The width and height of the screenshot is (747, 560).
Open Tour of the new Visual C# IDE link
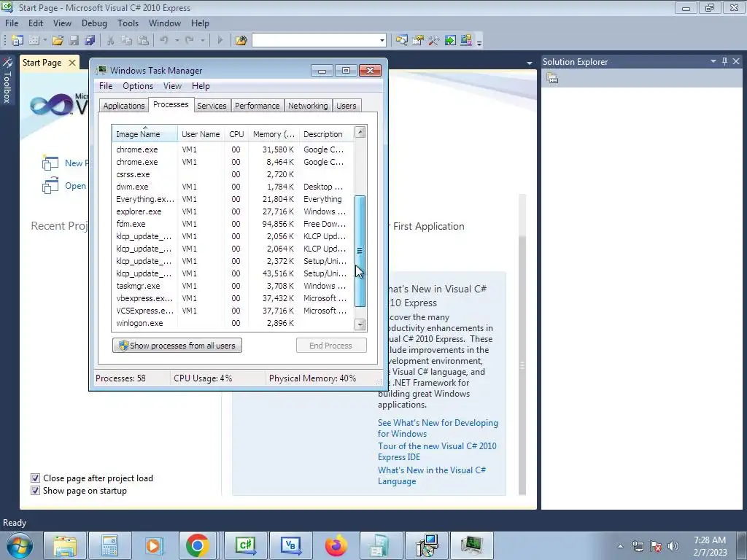(x=437, y=451)
